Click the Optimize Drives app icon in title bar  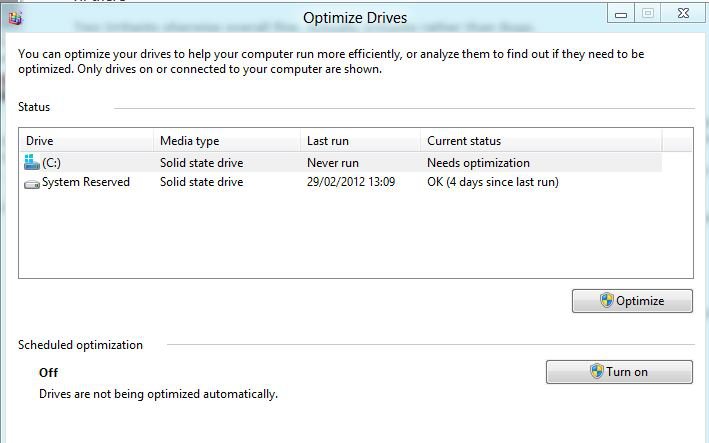point(12,13)
